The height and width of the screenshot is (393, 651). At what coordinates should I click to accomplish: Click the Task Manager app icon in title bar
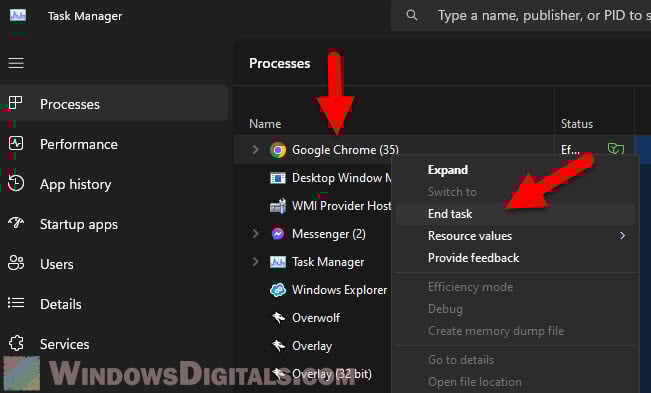tap(18, 16)
